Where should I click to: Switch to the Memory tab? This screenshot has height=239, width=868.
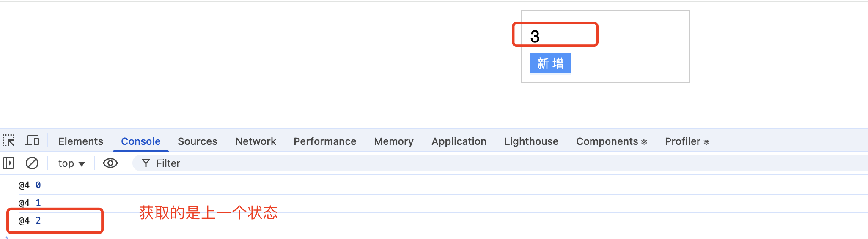394,141
